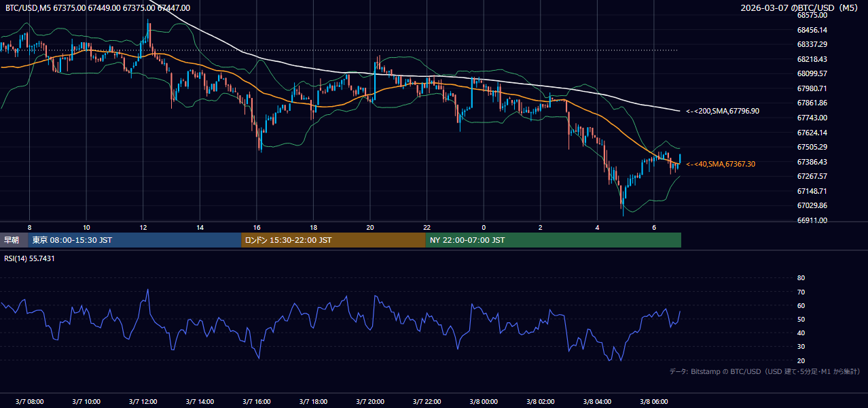Viewport: 868px width, 408px height.
Task: Click the price axis value 67624.14
Action: tap(812, 133)
